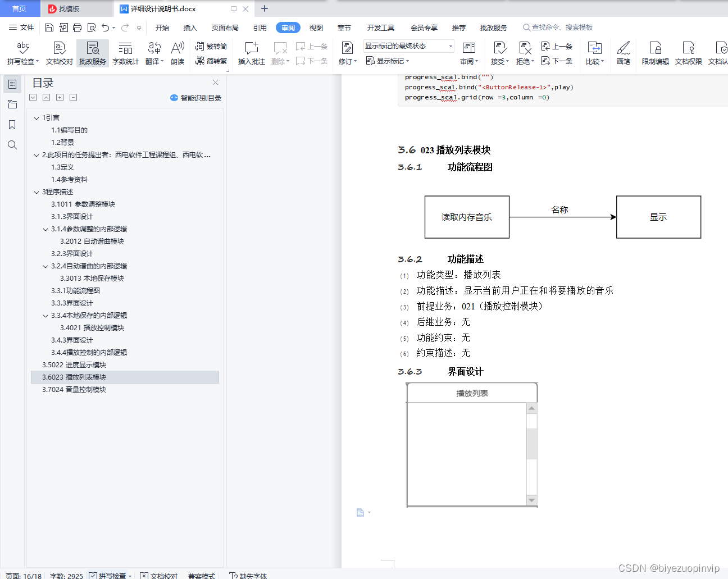
Task: Click 缺失字体 in status bar
Action: pyautogui.click(x=248, y=576)
